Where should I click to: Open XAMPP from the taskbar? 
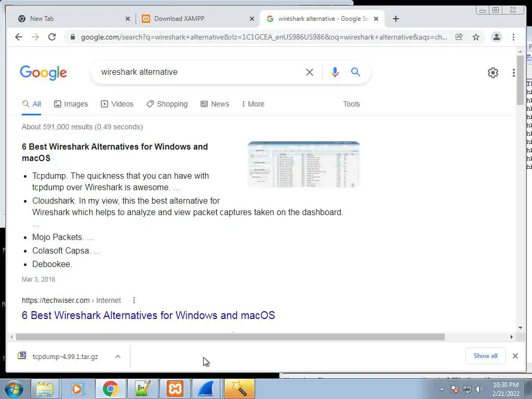pos(175,389)
